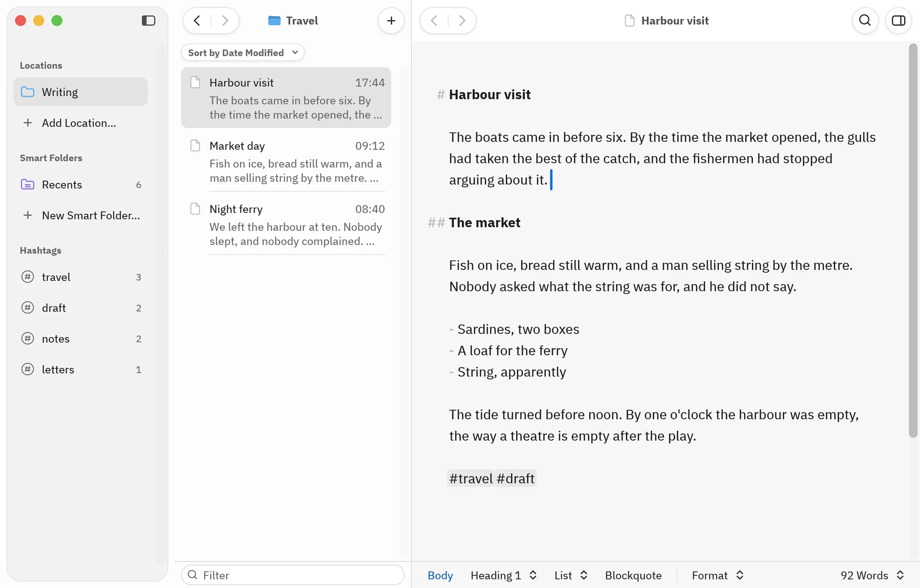920x588 pixels.
Task: Click the String, apparently list item
Action: click(512, 372)
